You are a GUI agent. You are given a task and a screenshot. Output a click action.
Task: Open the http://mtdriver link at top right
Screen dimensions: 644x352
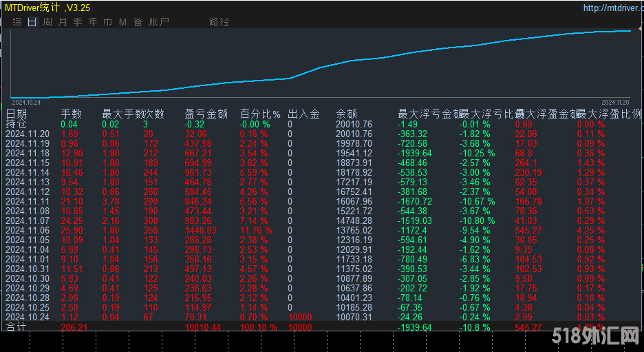tap(614, 8)
